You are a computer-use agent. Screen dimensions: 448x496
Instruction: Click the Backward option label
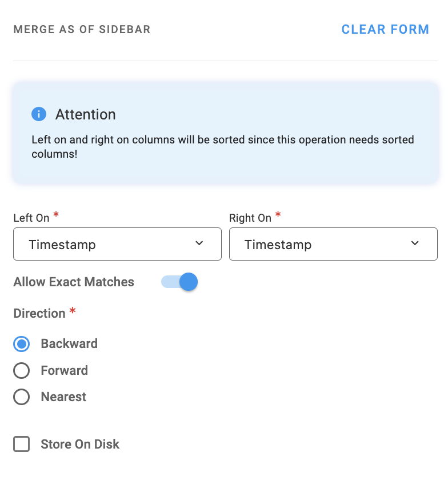[69, 344]
